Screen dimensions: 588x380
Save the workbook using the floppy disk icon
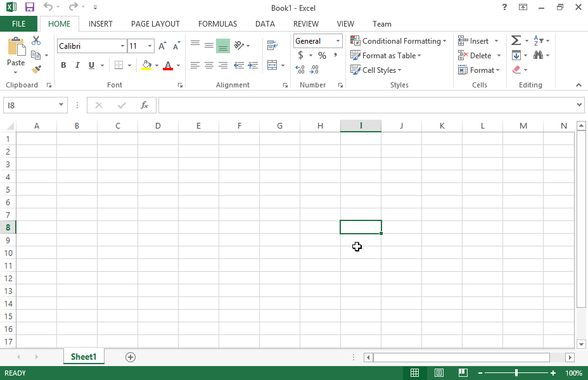[x=30, y=8]
